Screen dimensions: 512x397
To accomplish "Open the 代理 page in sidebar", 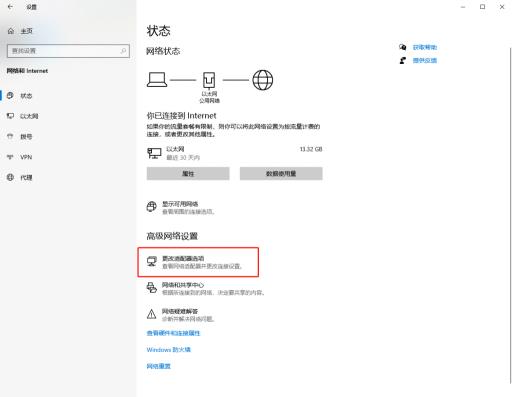I will (x=68, y=177).
